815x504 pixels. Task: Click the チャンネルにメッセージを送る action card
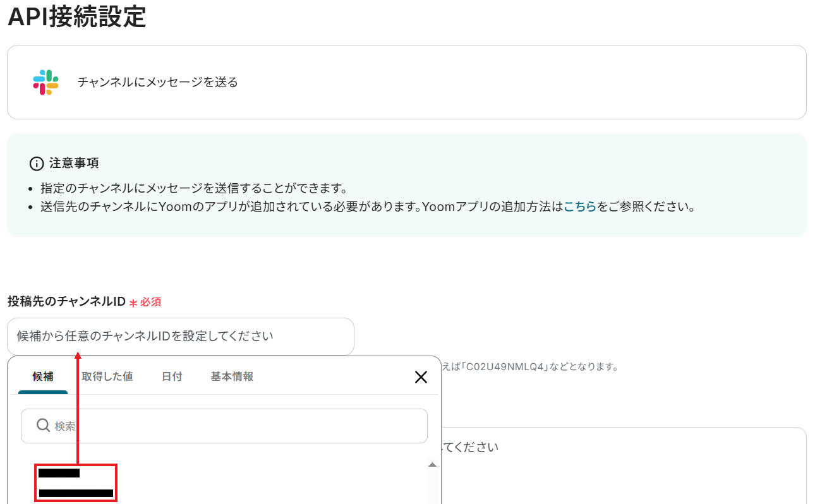(406, 82)
